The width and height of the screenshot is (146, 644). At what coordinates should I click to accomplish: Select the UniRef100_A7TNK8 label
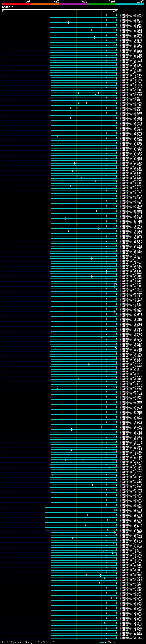pos(131,414)
